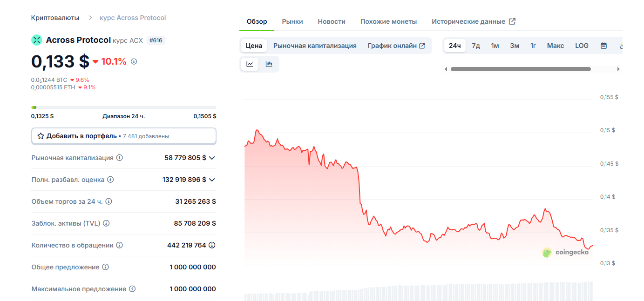Click the external-link icon beside Исторические данные
The height and width of the screenshot is (301, 644).
click(x=512, y=21)
